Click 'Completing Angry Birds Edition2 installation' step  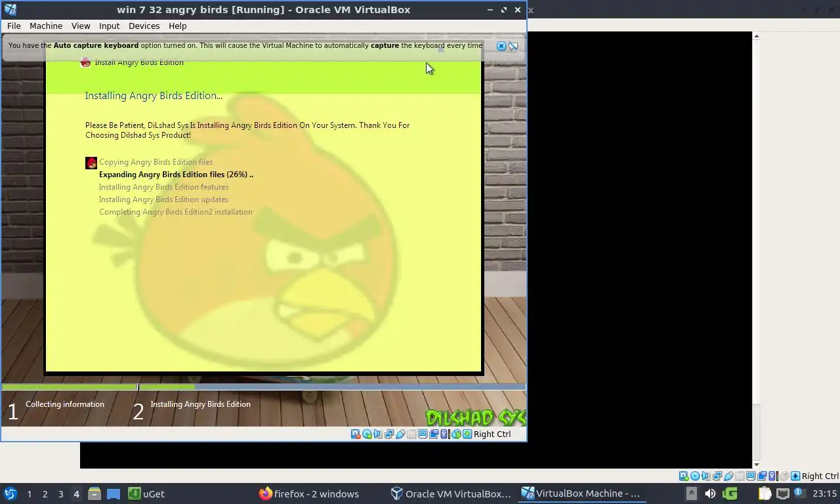pyautogui.click(x=176, y=212)
